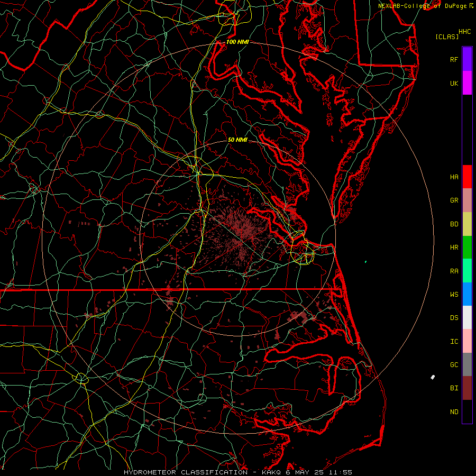
Task: Click the RF purple color swatch in legend
Action: 467,59
